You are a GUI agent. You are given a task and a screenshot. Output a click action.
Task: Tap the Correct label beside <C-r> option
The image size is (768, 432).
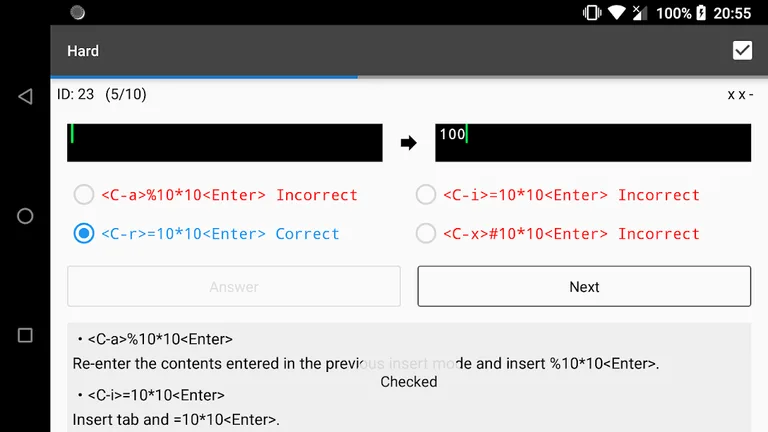(x=307, y=234)
